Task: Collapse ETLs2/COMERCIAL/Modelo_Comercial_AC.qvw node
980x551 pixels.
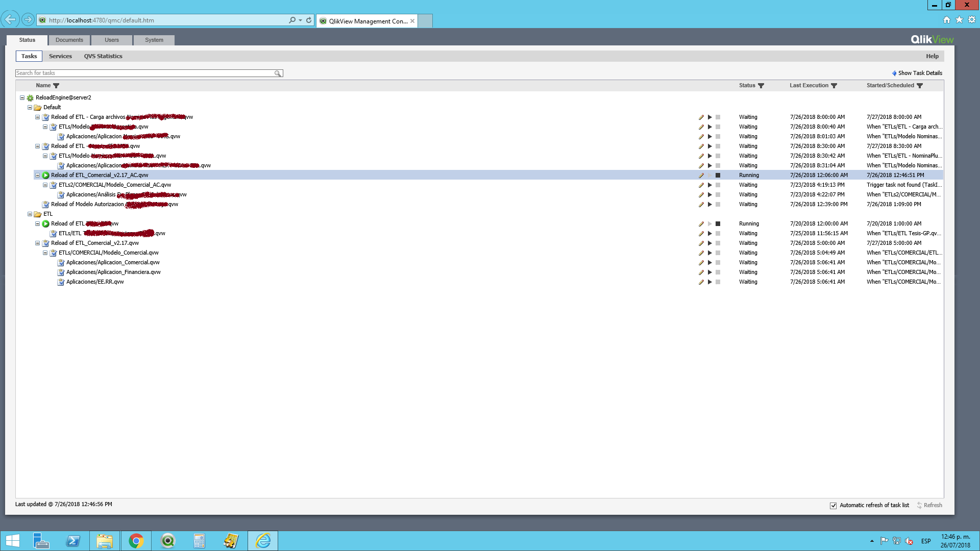Action: (45, 185)
